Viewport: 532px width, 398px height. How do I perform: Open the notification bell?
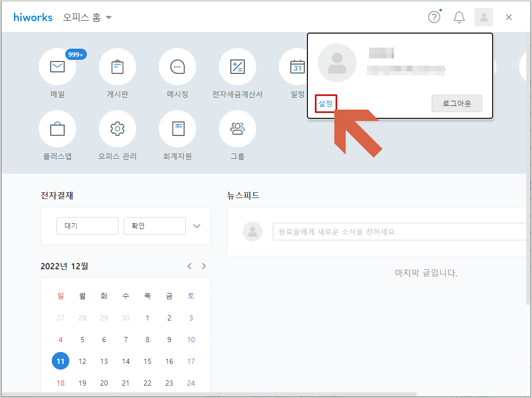tap(459, 17)
